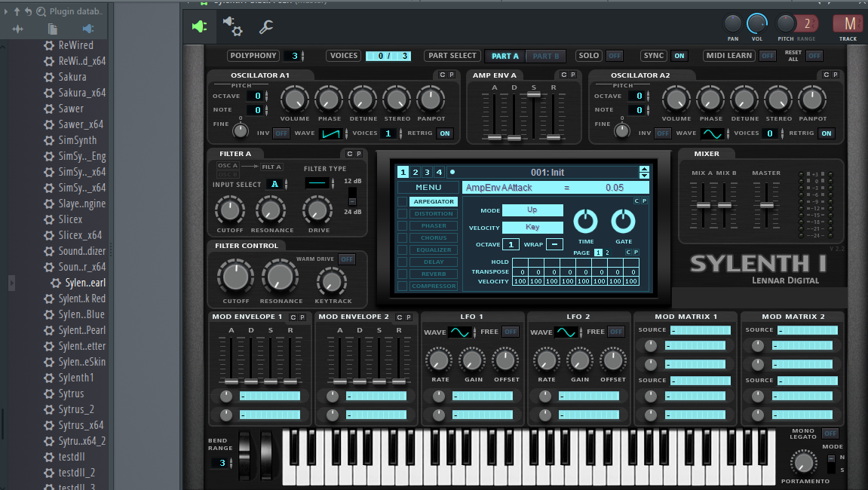Open the display MENU
This screenshot has width=868, height=490.
[428, 187]
